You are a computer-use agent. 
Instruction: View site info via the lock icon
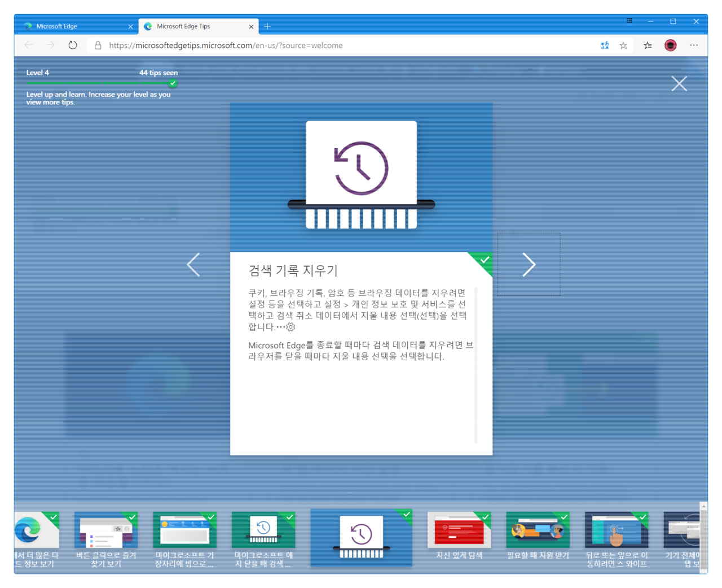click(98, 45)
